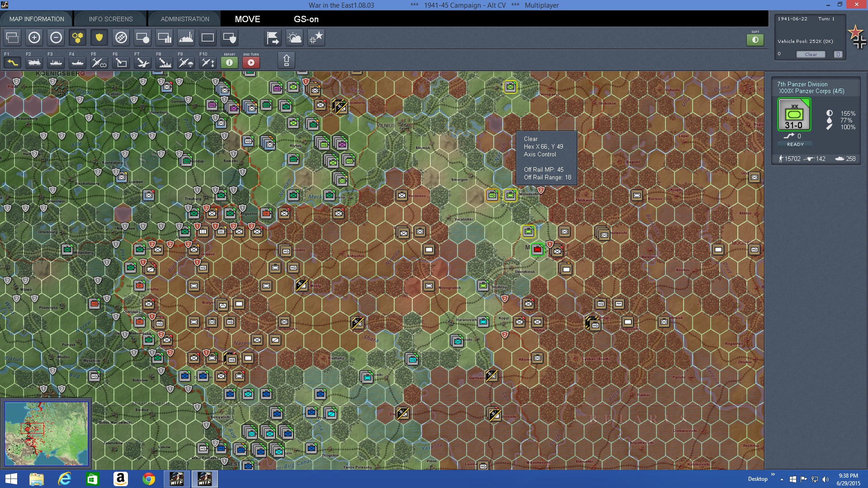This screenshot has width=868, height=488.
Task: Select the 7th Panzer Division counter 31-0
Action: click(x=794, y=115)
